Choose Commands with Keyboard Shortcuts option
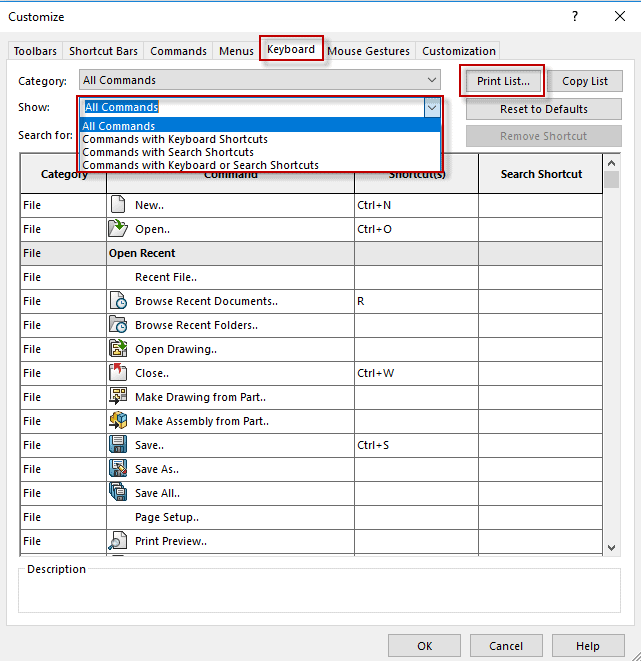The height and width of the screenshot is (661, 641). coord(175,139)
